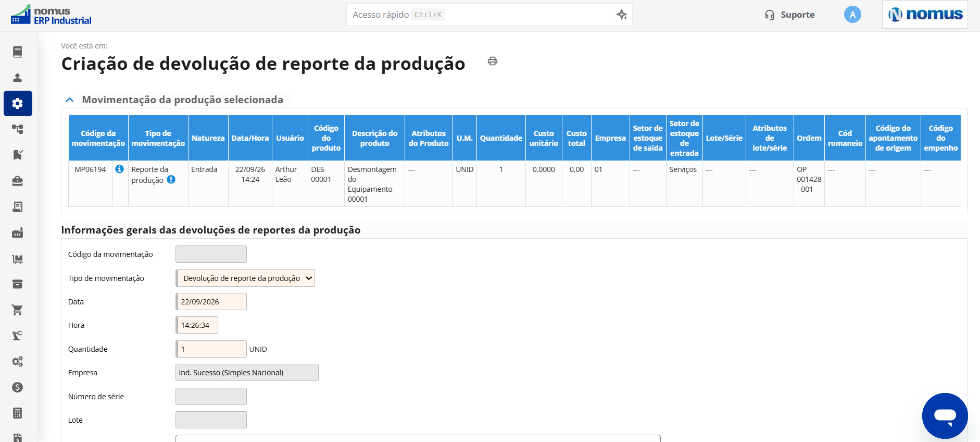Open the user avatar A menu
The width and height of the screenshot is (980, 442).
(852, 15)
